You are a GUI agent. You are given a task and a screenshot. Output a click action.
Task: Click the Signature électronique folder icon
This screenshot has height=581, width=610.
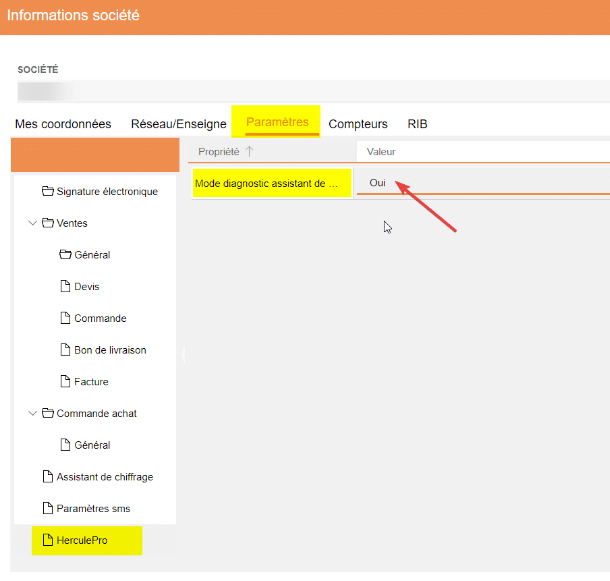pos(48,191)
